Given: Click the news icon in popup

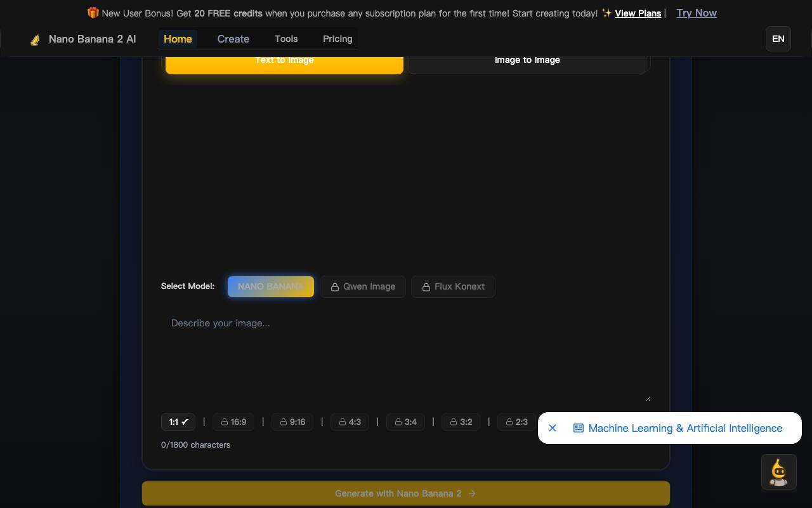Looking at the screenshot, I should pos(579,428).
